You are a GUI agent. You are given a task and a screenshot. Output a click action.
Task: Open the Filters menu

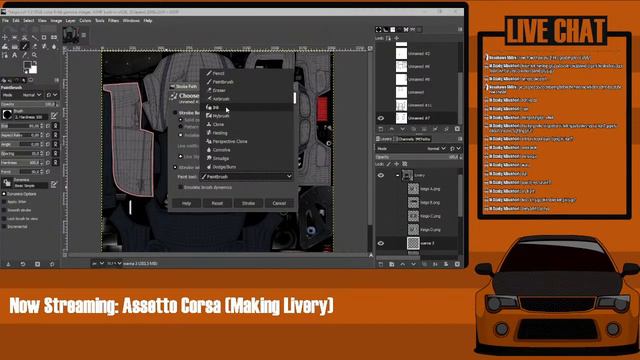113,20
